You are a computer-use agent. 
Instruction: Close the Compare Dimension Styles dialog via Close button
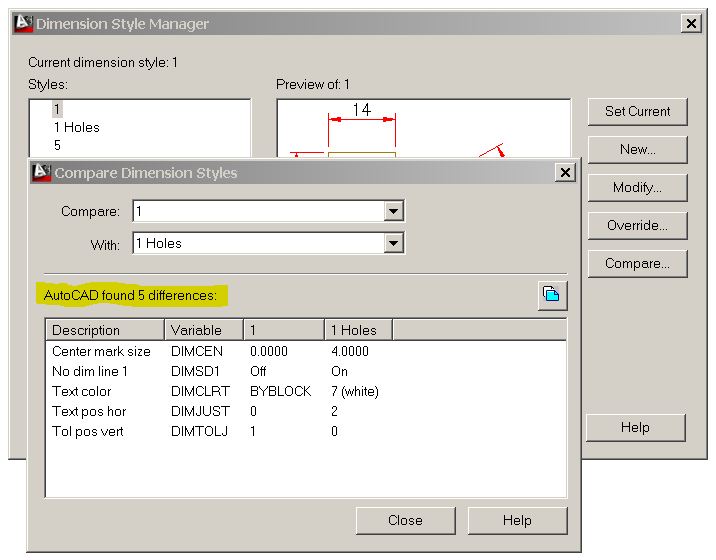[x=405, y=520]
